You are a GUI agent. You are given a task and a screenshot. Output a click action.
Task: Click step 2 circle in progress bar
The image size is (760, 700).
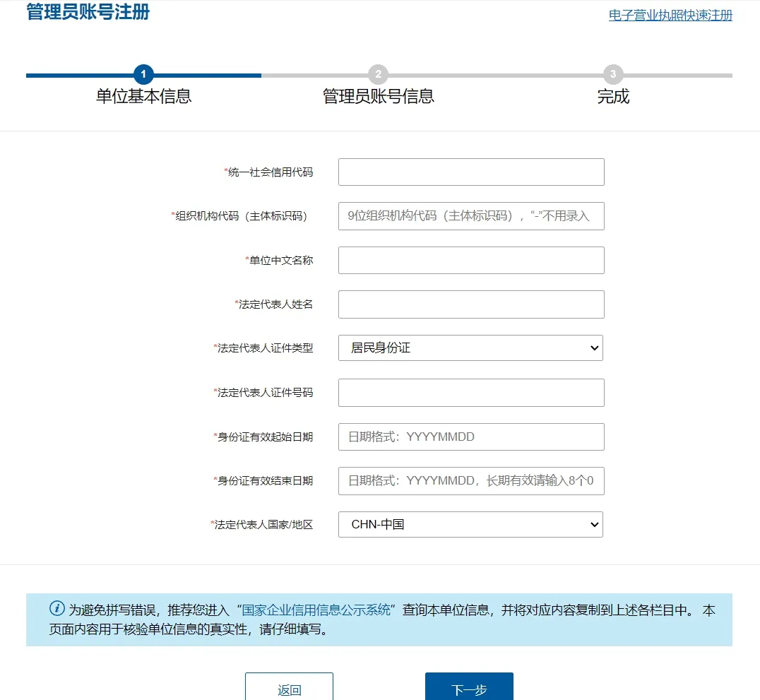pyautogui.click(x=378, y=74)
